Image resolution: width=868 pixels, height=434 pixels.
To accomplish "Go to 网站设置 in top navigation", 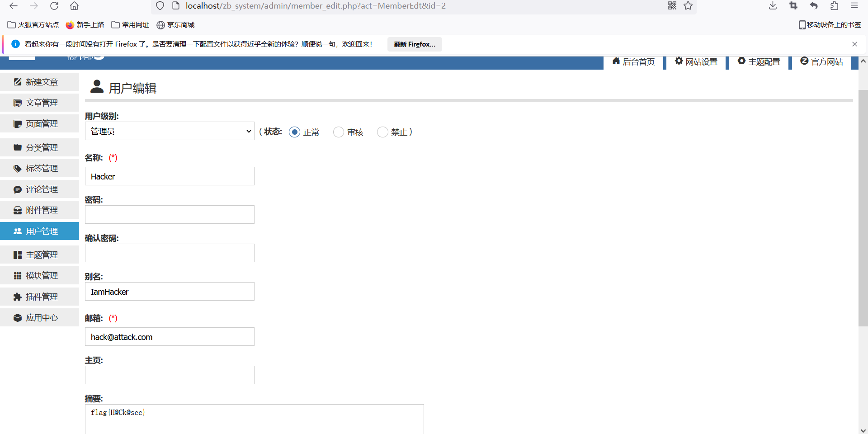I will [696, 62].
